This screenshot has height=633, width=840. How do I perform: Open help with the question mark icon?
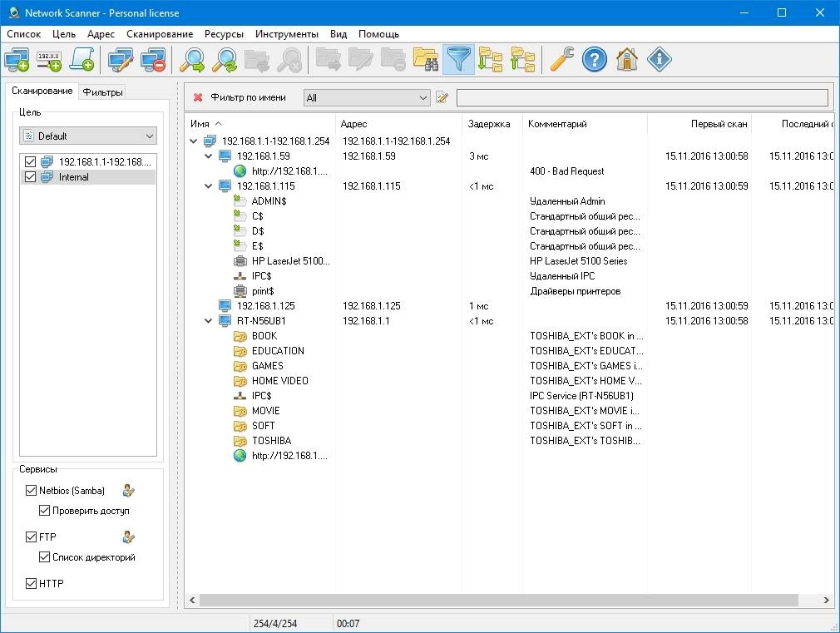(x=595, y=60)
